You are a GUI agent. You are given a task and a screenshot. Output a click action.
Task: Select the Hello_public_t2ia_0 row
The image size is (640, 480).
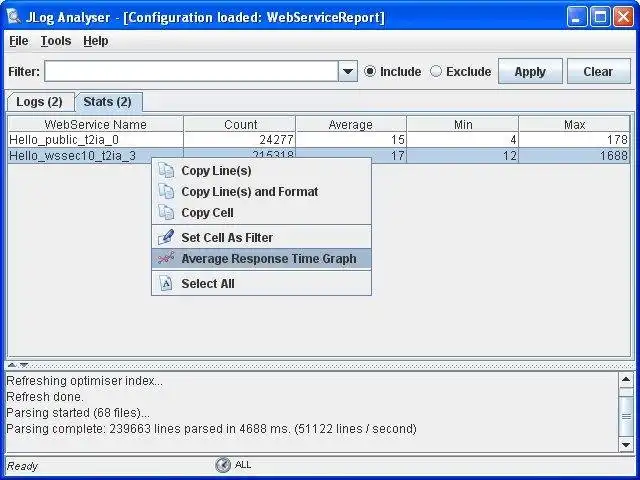319,140
